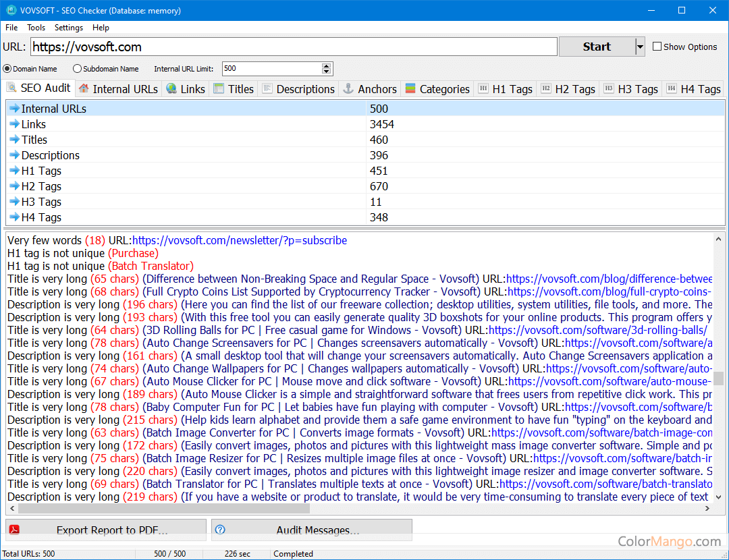729x560 pixels.
Task: Click the Start button
Action: pyautogui.click(x=597, y=47)
